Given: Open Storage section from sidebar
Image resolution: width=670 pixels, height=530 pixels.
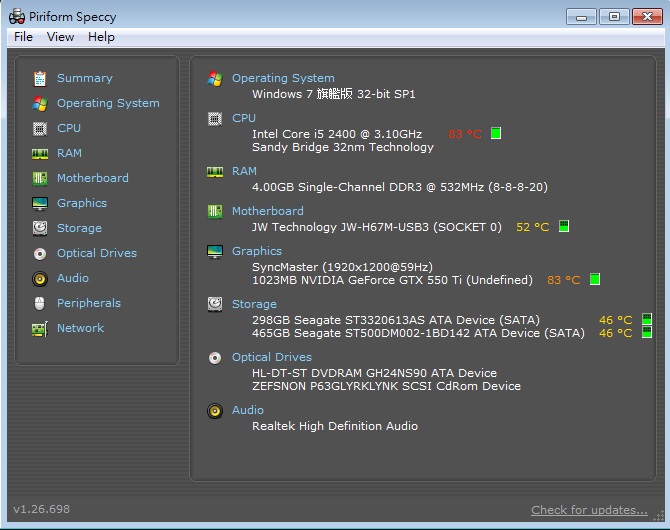Looking at the screenshot, I should pyautogui.click(x=79, y=228).
